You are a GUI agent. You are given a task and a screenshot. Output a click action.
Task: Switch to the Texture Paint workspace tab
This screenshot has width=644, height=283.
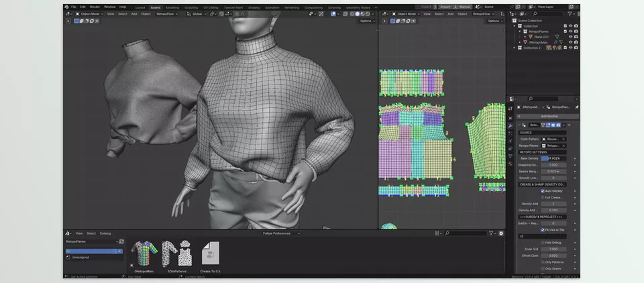pyautogui.click(x=233, y=7)
